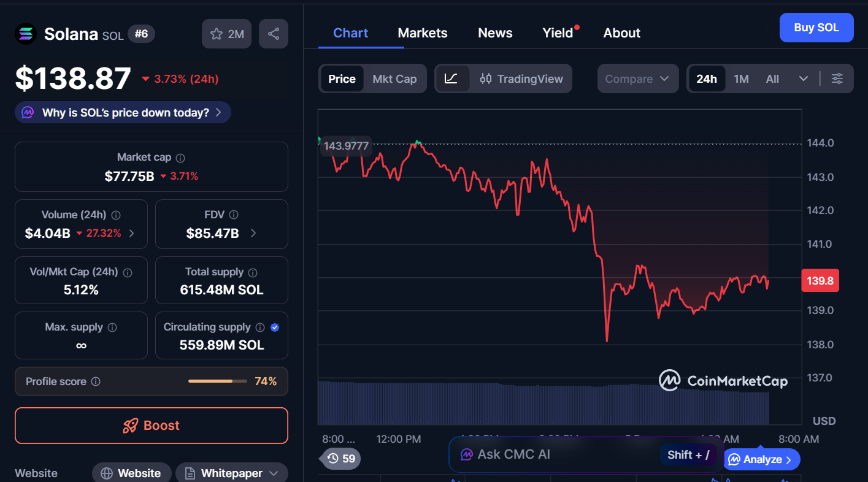
Task: Switch to TradingView chart mode
Action: click(x=521, y=78)
